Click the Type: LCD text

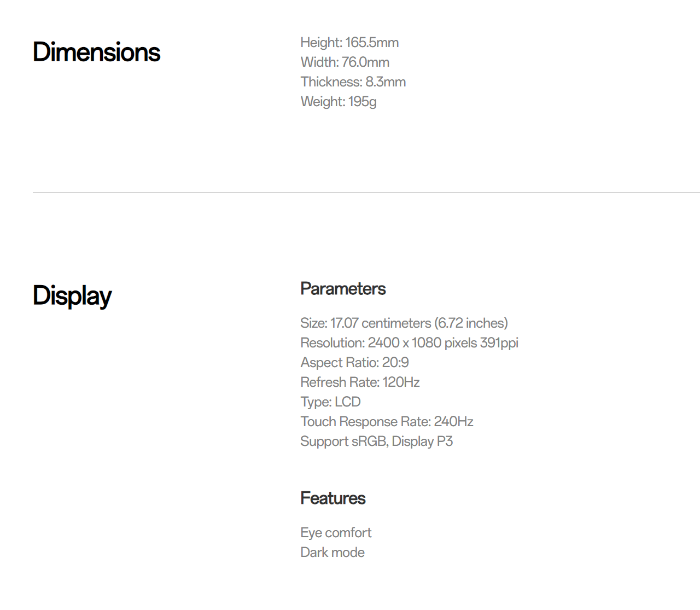tap(330, 402)
